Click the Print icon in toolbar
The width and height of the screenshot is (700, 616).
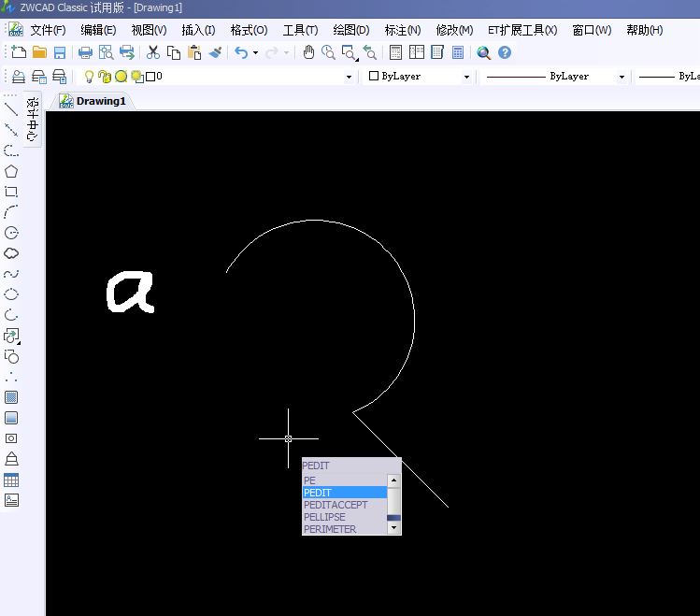click(x=85, y=53)
